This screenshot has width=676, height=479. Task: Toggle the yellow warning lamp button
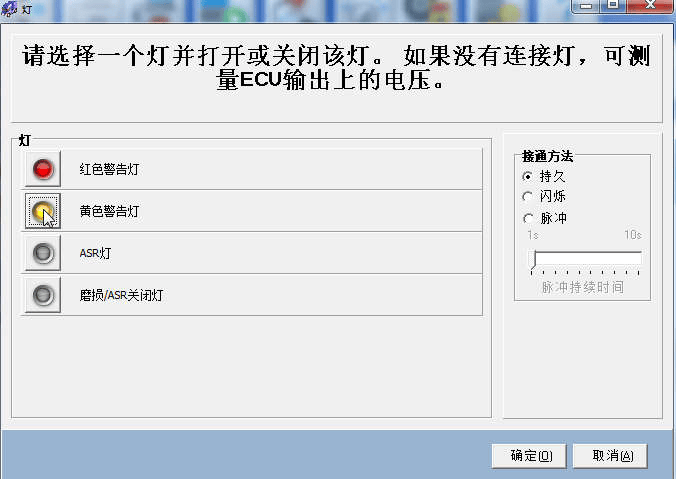pos(43,211)
